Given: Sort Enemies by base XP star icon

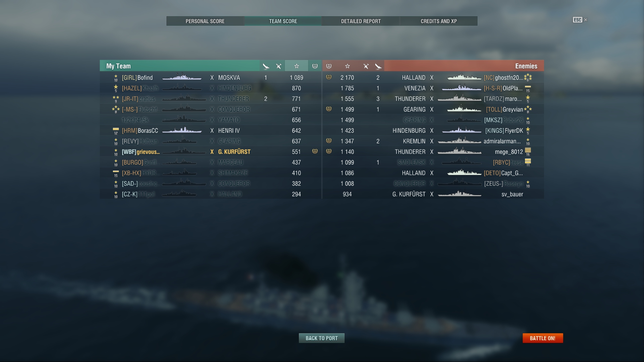Looking at the screenshot, I should (347, 66).
